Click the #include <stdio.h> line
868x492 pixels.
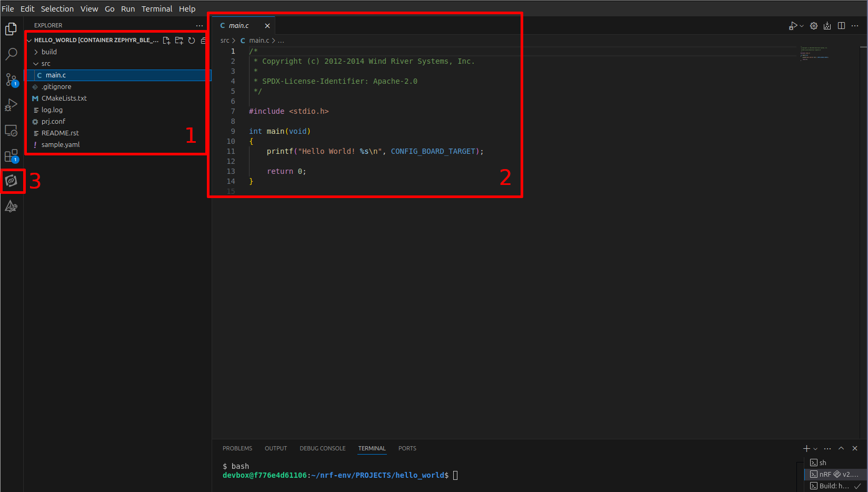click(x=289, y=111)
